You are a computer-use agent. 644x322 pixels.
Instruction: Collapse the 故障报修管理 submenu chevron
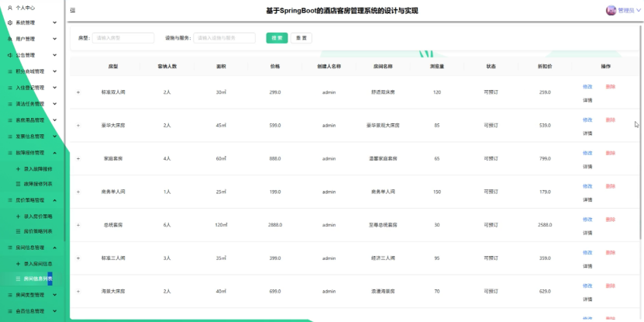point(54,153)
